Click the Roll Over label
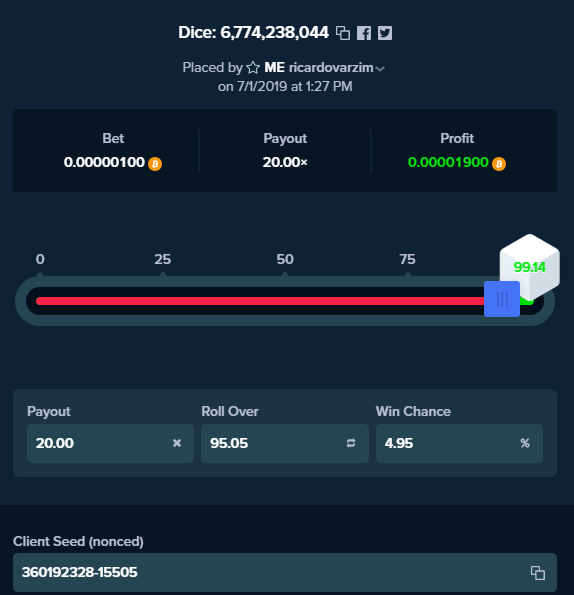Viewport: 574px width, 595px height. 230,411
